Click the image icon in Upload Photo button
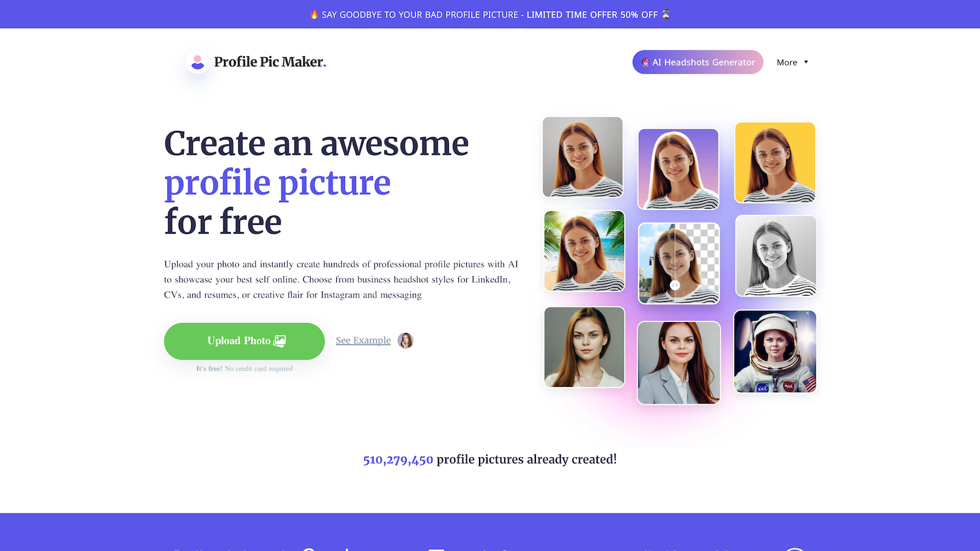The height and width of the screenshot is (551, 980). (280, 341)
